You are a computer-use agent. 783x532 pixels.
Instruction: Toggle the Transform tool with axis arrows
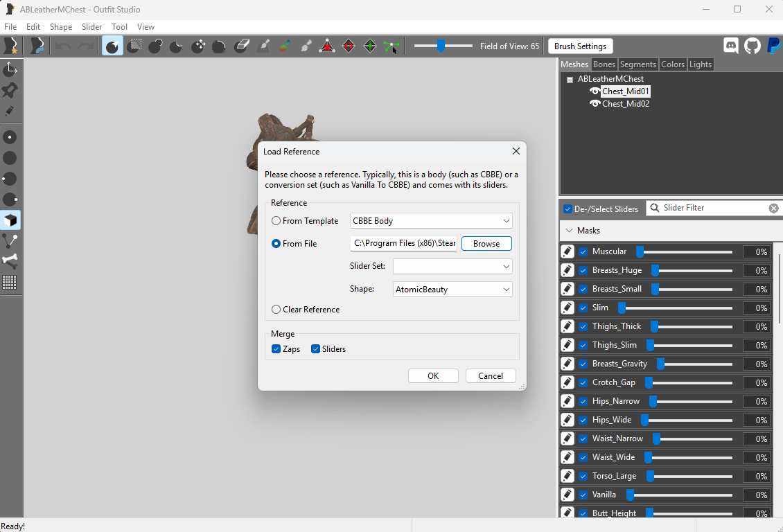pyautogui.click(x=10, y=69)
